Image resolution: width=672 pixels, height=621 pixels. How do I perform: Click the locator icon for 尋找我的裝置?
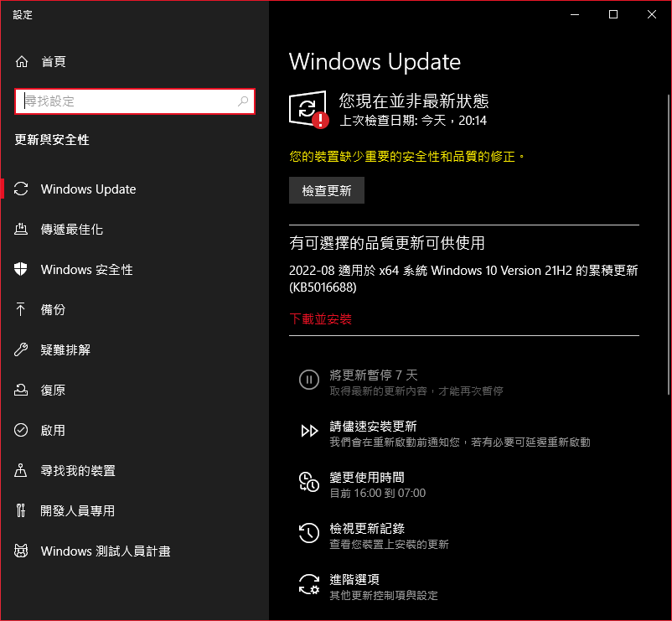point(21,470)
